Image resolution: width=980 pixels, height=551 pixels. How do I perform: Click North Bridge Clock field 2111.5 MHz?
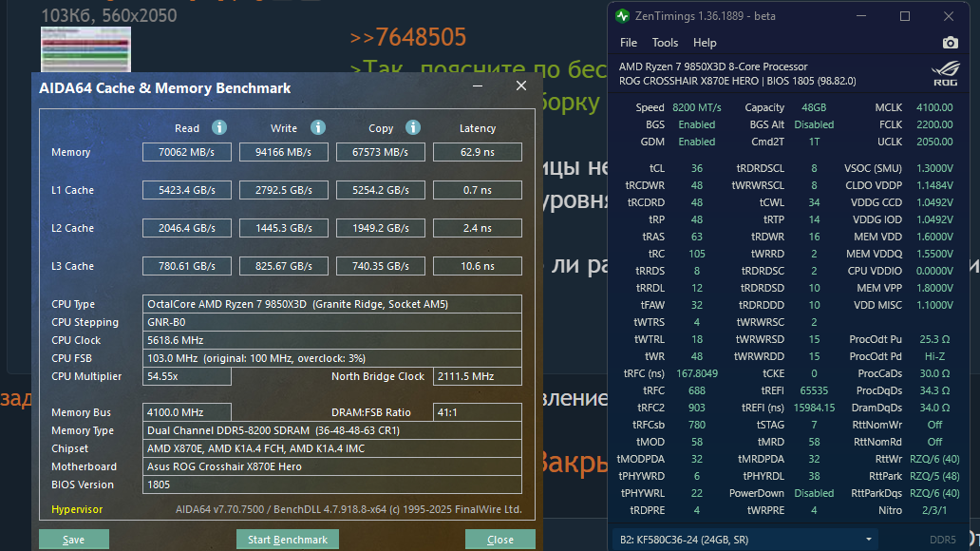pos(478,376)
